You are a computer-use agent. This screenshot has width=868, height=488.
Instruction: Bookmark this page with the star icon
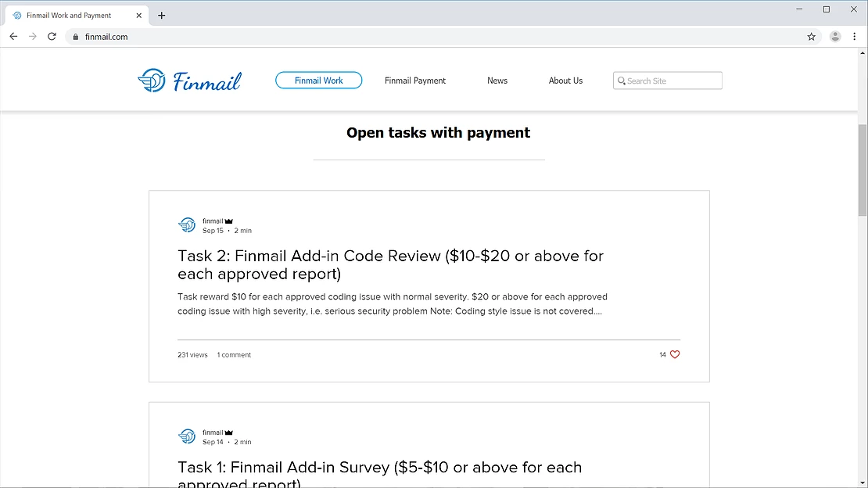click(811, 37)
